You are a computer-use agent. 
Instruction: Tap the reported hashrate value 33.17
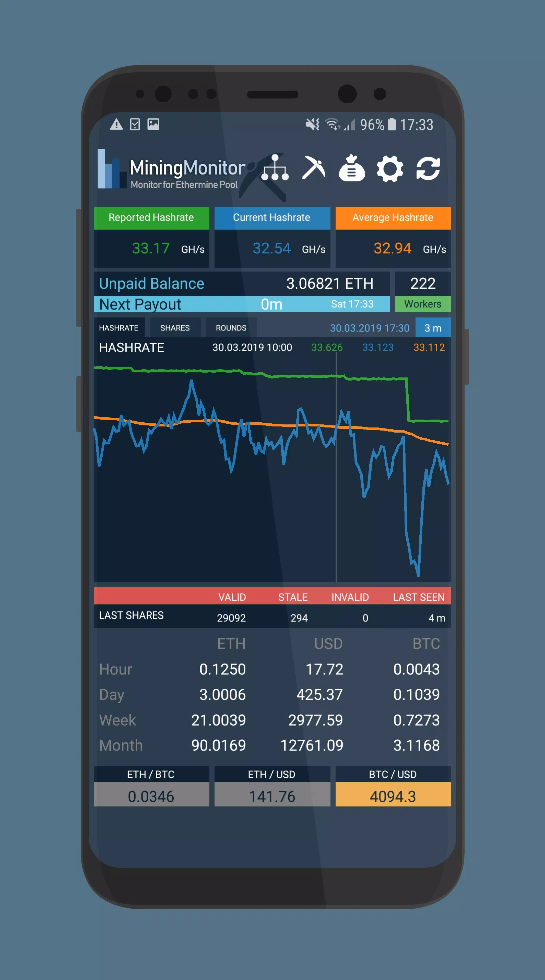pyautogui.click(x=151, y=248)
